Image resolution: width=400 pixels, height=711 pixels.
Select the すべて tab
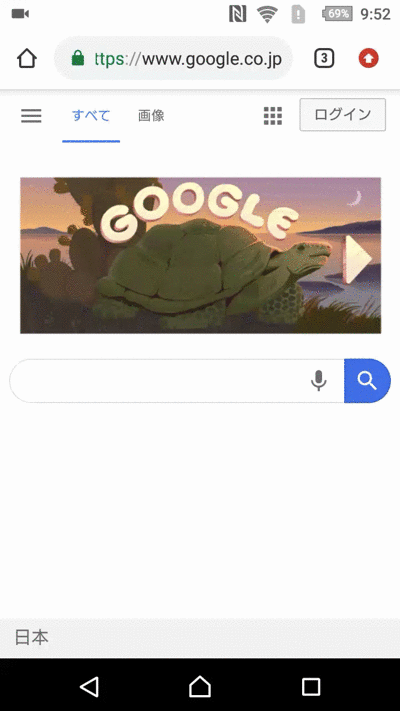[91, 116]
